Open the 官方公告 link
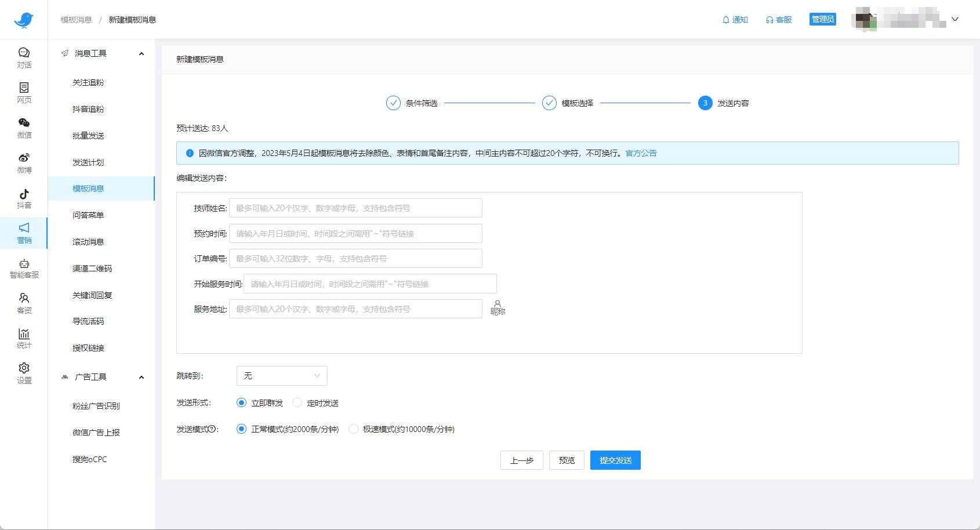Screen dimensions: 980x530 [641, 153]
